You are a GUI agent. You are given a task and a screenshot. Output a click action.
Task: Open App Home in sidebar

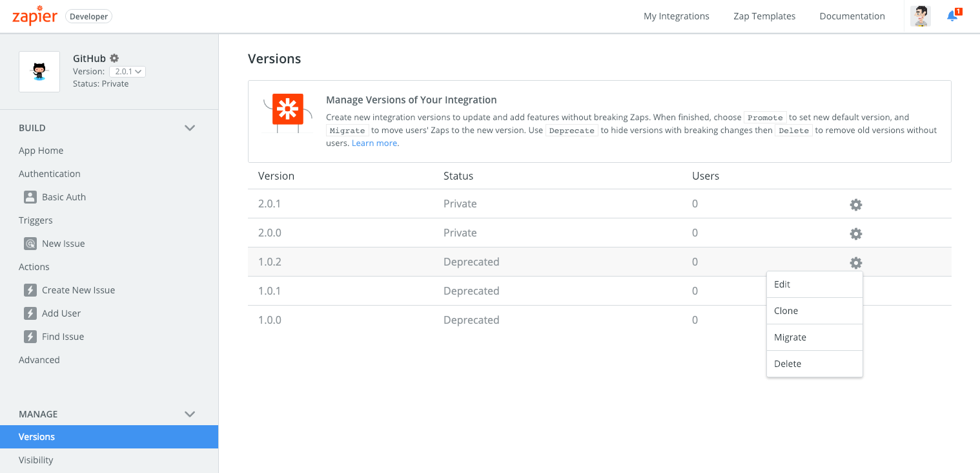click(x=41, y=151)
